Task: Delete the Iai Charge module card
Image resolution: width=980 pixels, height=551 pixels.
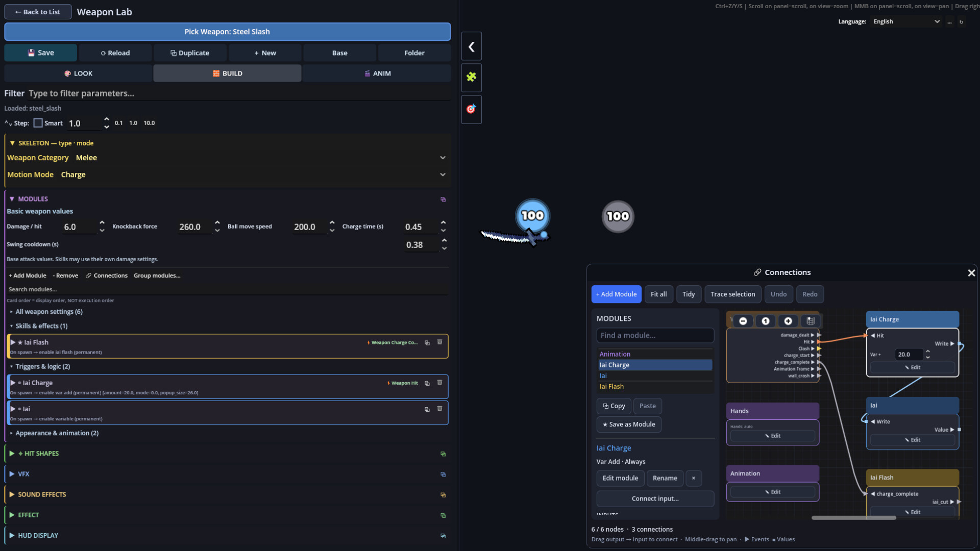Action: tap(439, 382)
